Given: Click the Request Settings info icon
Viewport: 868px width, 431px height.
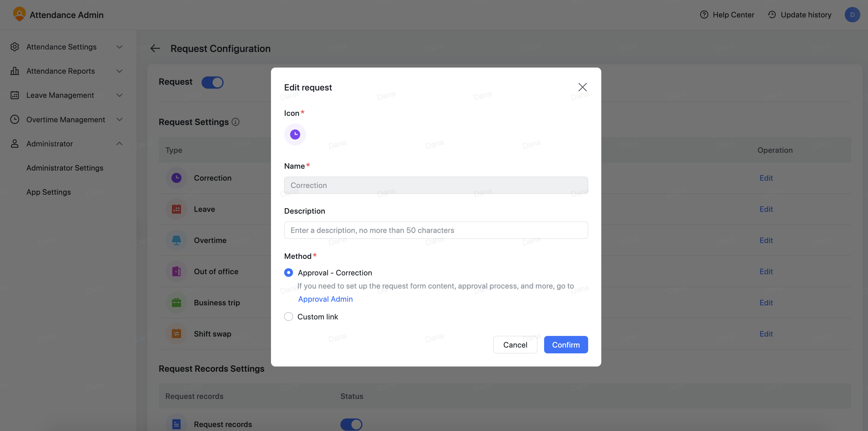Looking at the screenshot, I should 236,122.
